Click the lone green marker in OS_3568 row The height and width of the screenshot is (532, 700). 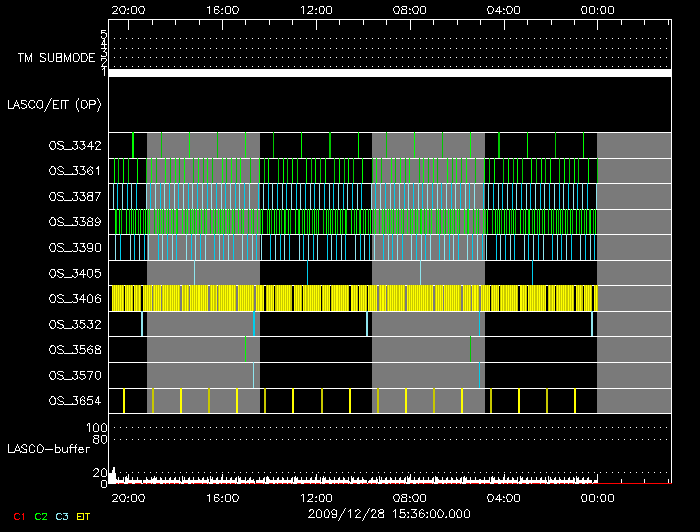pyautogui.click(x=471, y=348)
